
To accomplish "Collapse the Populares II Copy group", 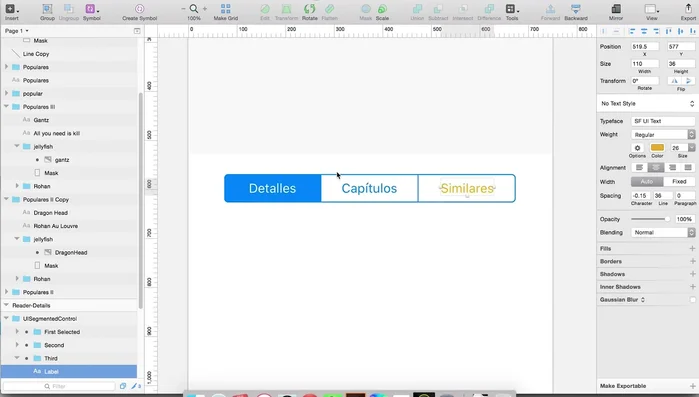I will (x=6, y=200).
